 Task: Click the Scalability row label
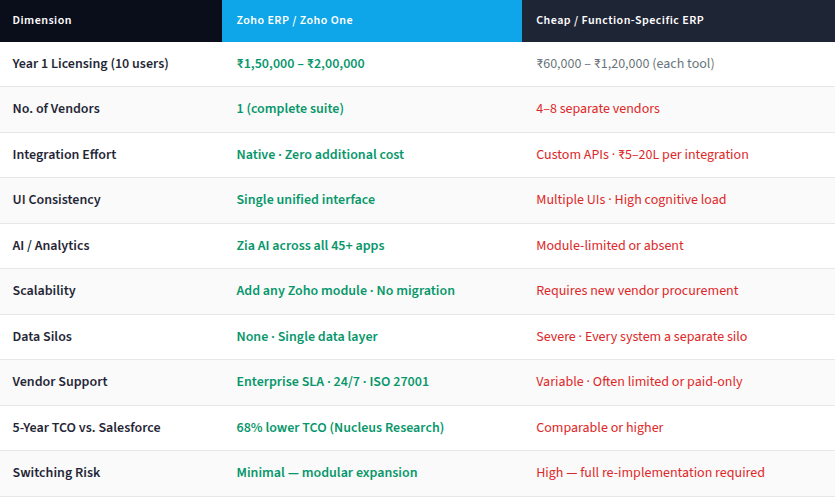tap(44, 290)
